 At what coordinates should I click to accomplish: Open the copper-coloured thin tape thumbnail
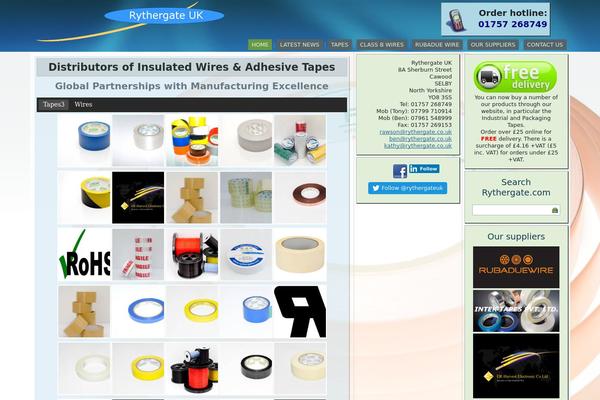coord(300,198)
